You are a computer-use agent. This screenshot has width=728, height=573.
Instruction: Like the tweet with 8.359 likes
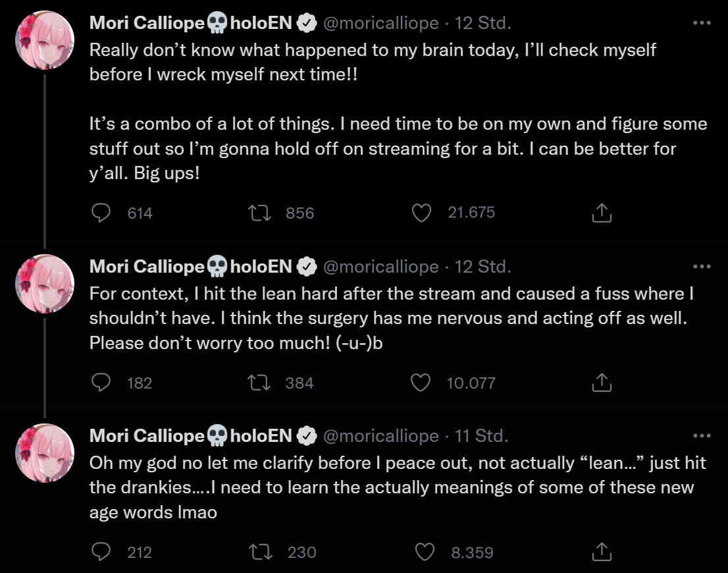tap(425, 552)
